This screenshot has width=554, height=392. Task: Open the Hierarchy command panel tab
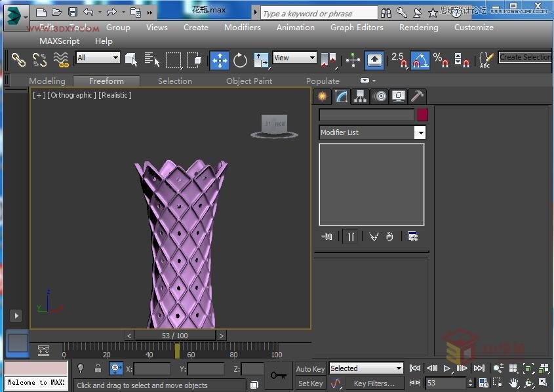point(360,97)
